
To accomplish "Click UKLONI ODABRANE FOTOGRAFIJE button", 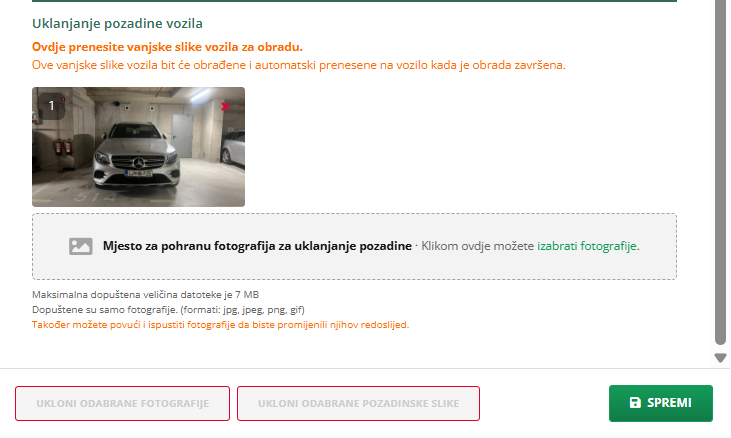I will click(x=123, y=404).
